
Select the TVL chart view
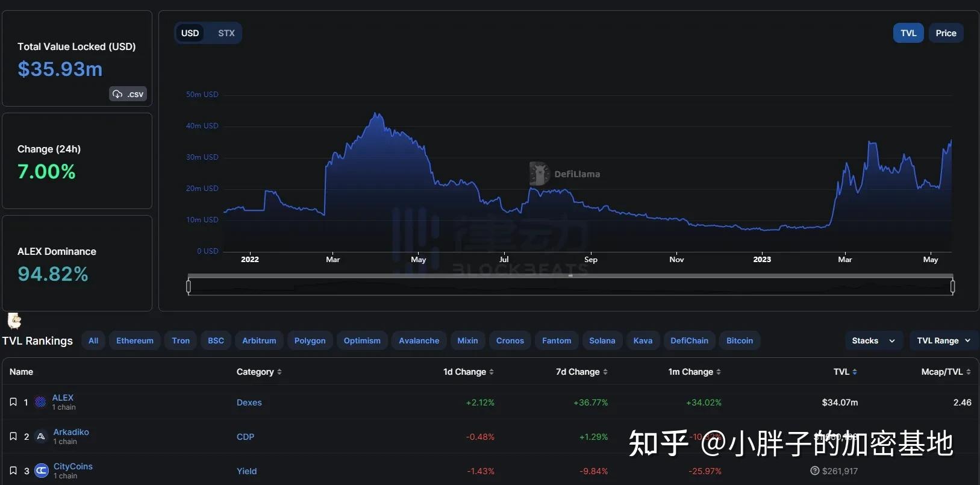point(908,33)
